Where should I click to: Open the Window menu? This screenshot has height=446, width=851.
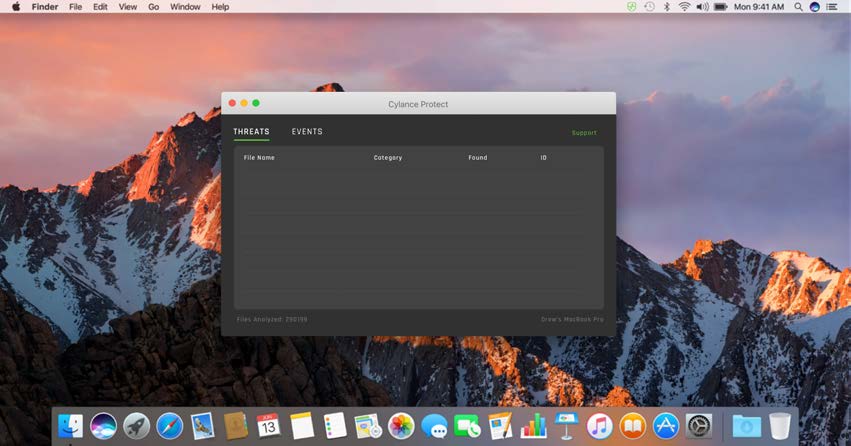coord(185,7)
